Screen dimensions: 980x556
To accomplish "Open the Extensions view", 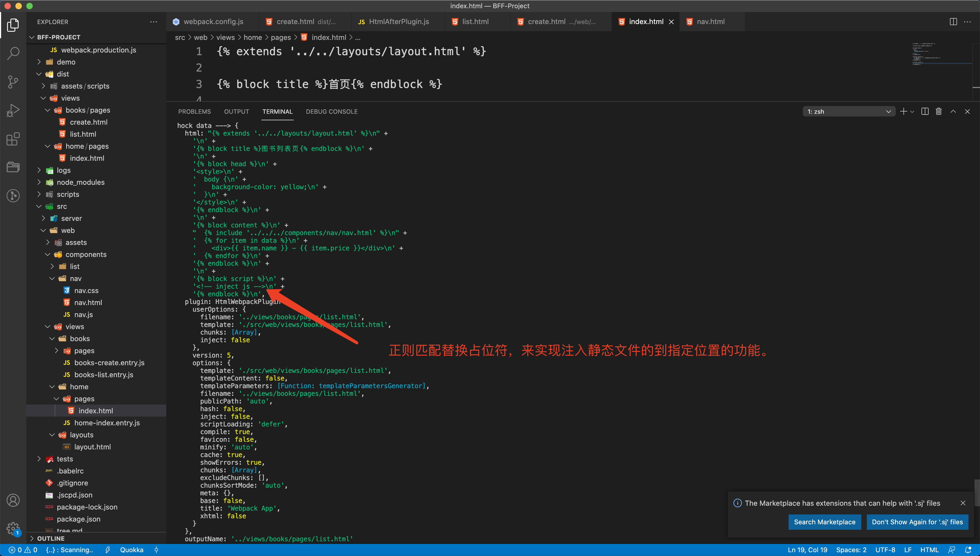I will (13, 139).
